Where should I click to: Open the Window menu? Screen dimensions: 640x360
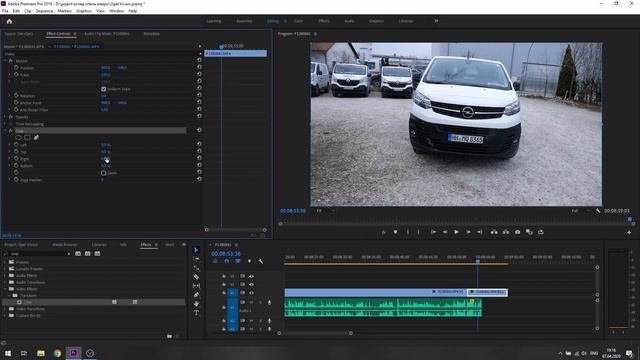116,11
